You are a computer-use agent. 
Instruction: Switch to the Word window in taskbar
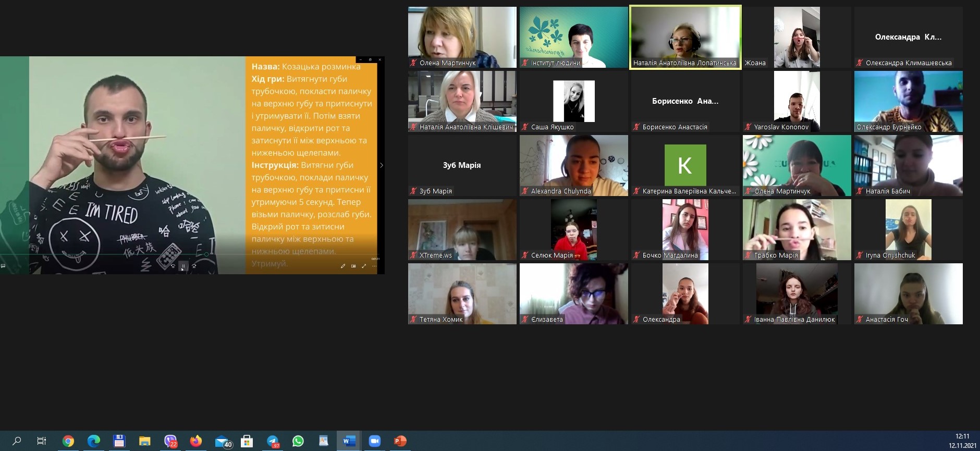point(349,441)
